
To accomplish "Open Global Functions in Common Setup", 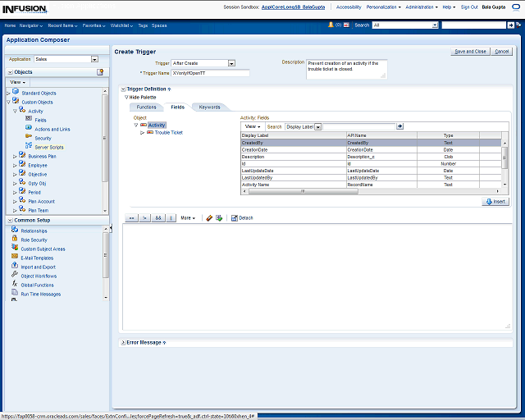I will click(38, 285).
